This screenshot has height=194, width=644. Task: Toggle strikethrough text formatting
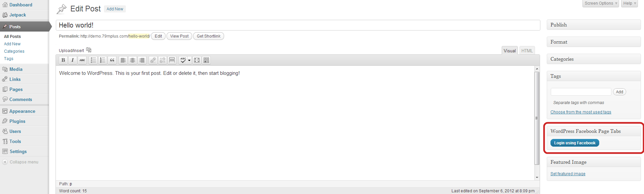coord(82,60)
